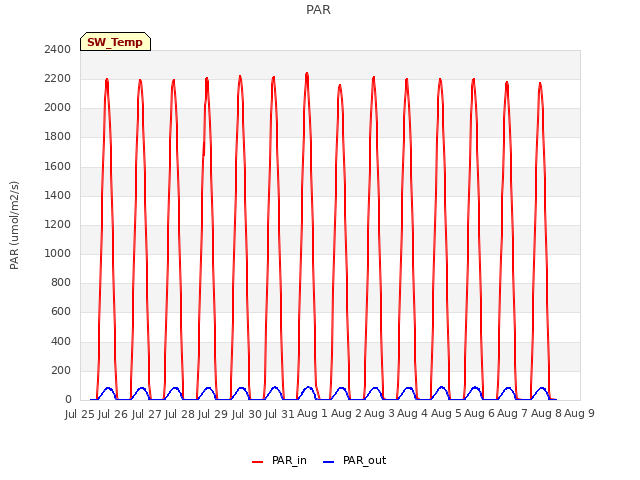Select the 1200 y-axis tick label
Screen dimensions: 640x480
coord(58,224)
